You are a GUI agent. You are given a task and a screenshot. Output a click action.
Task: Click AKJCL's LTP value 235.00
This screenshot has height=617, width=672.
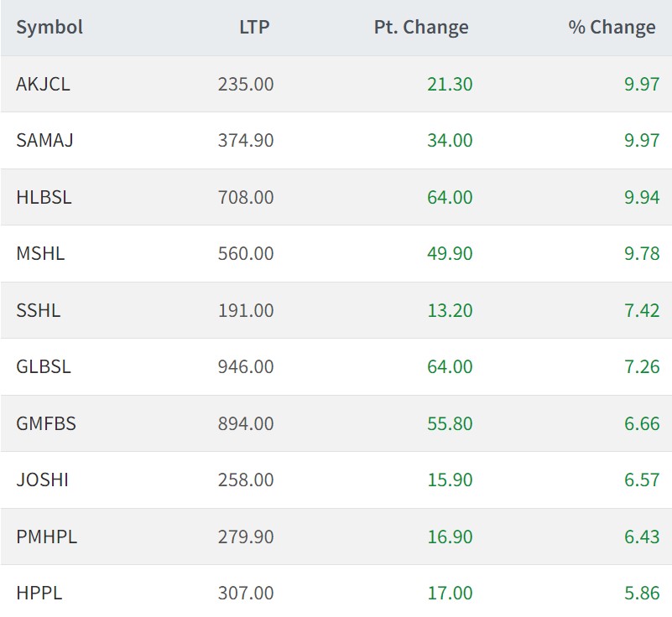click(245, 84)
